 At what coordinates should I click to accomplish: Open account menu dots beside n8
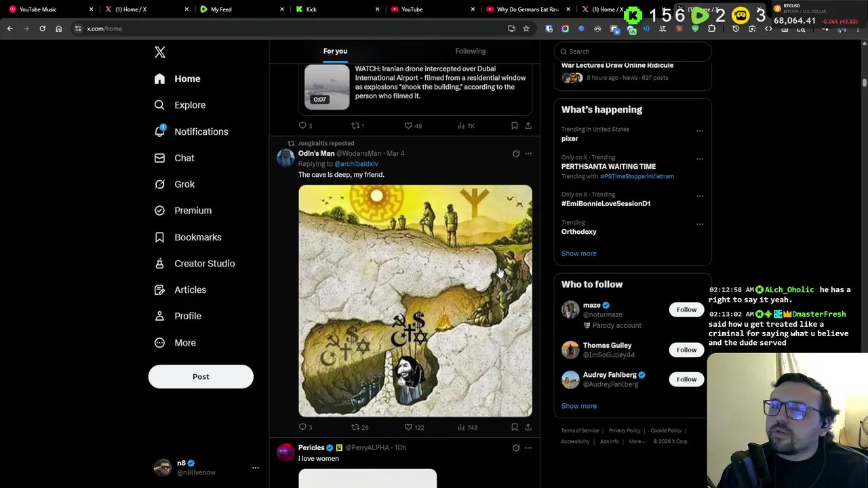click(x=256, y=468)
